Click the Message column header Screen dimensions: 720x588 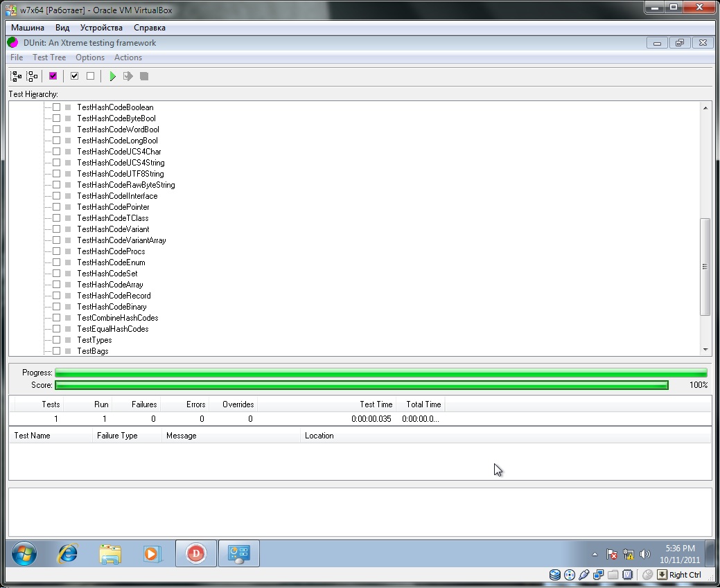[231, 436]
